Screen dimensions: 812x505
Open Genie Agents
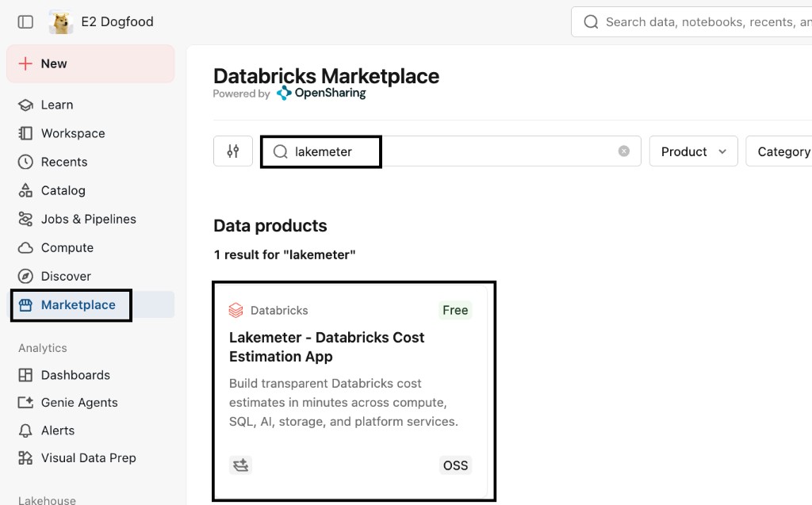point(90,403)
